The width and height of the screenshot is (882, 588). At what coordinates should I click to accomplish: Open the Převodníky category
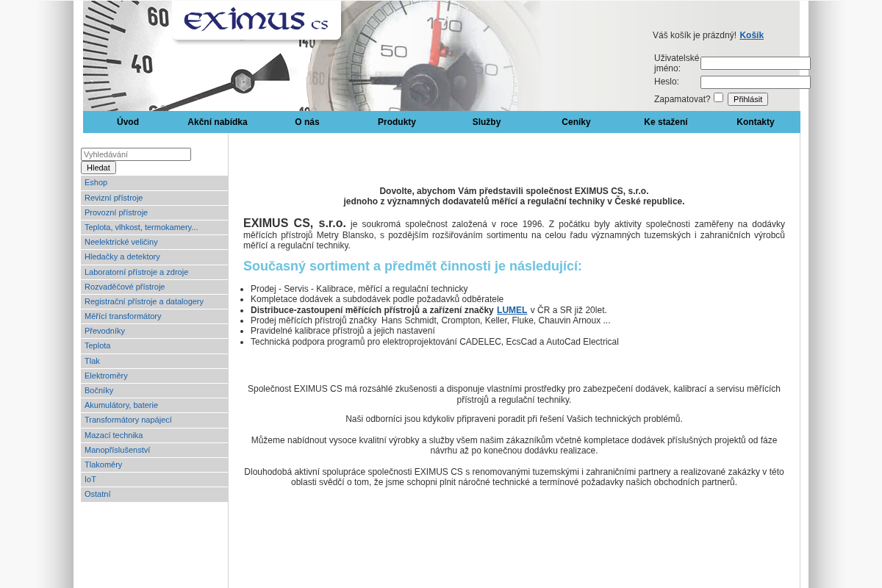coord(154,331)
